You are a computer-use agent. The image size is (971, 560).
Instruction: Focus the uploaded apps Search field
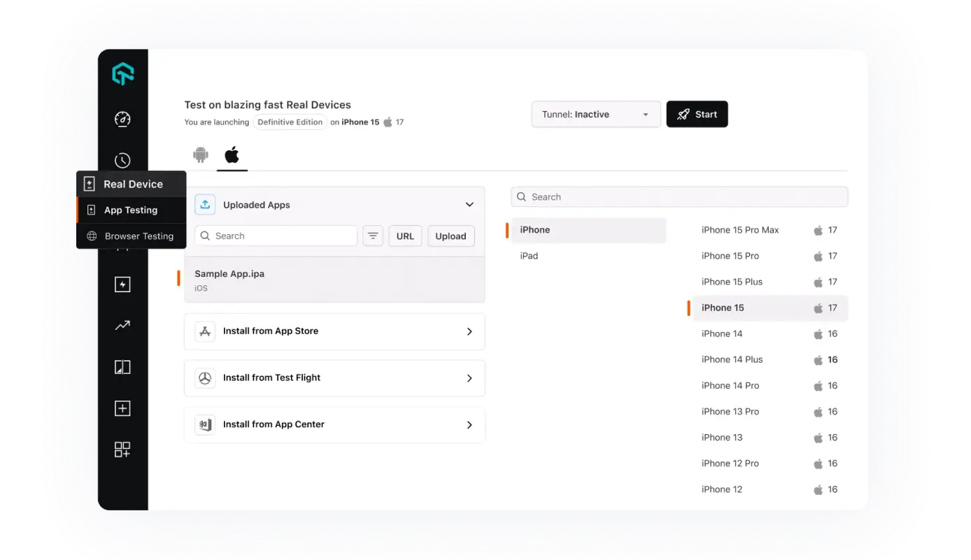click(x=276, y=236)
